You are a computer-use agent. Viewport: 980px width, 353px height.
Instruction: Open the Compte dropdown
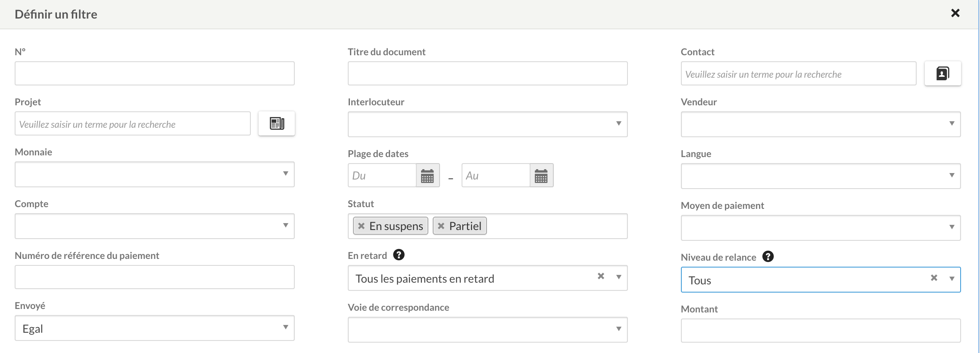(x=155, y=226)
